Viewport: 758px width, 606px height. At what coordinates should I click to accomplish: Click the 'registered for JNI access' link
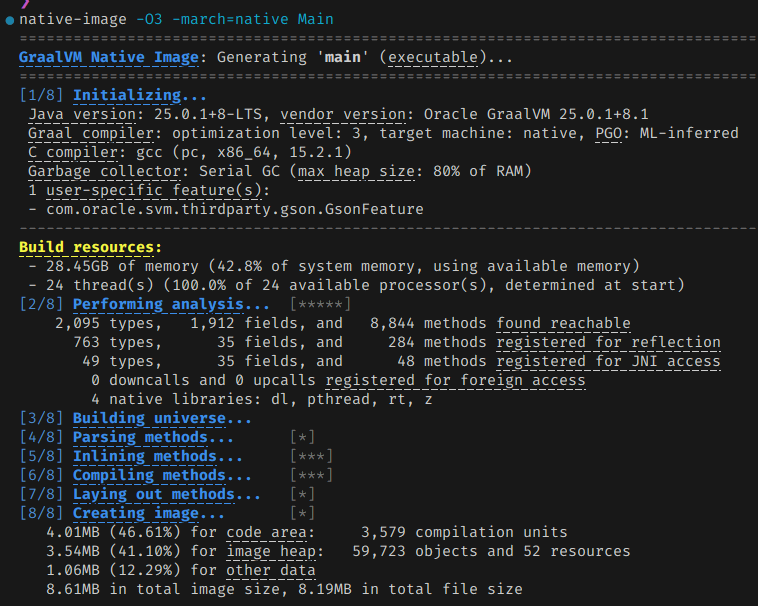click(608, 361)
